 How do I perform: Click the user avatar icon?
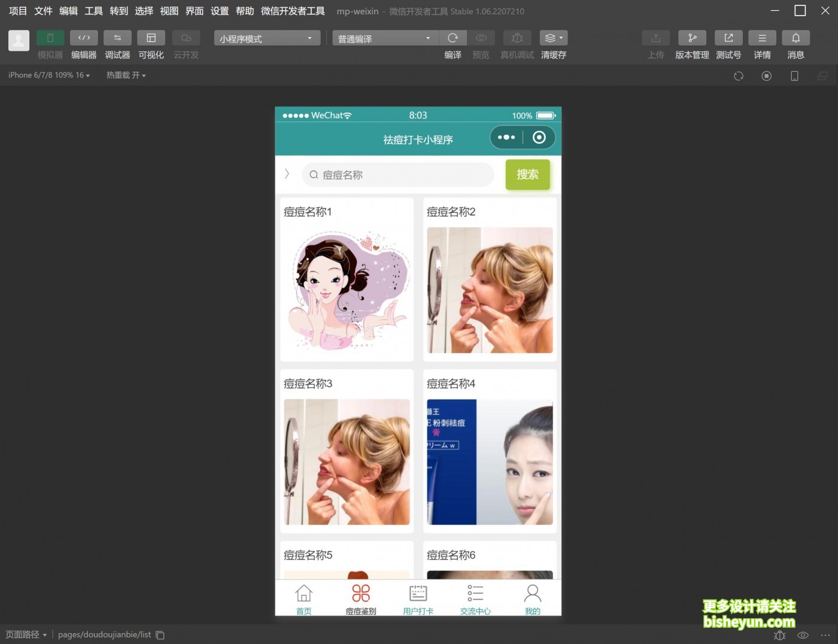pyautogui.click(x=19, y=41)
